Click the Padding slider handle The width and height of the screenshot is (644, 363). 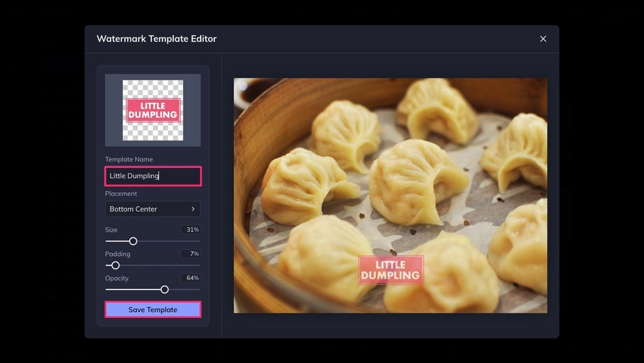115,265
